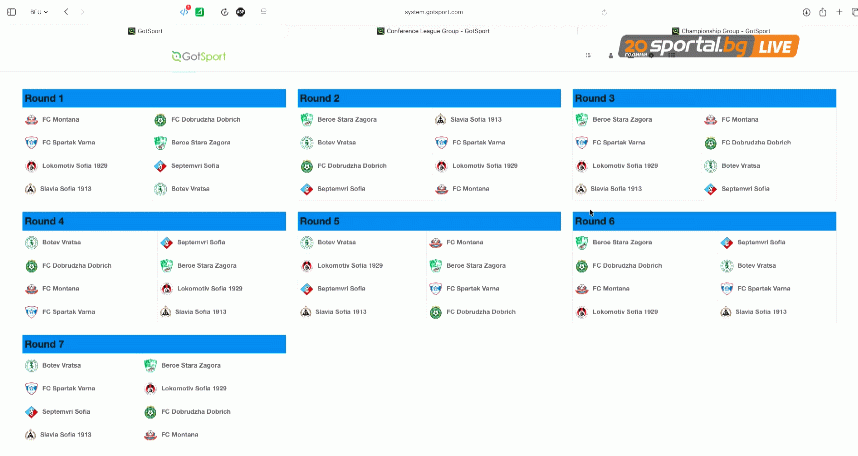Click Beroe Stara Zagora in Round 2
This screenshot has width=858, height=456.
coord(342,120)
